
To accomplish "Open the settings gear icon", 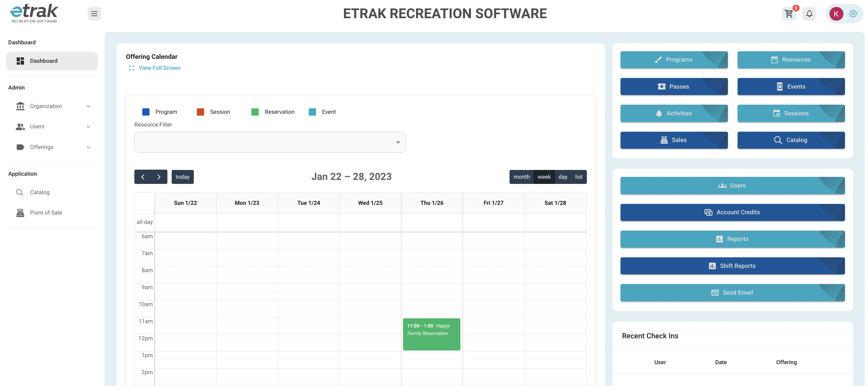I will click(x=853, y=14).
